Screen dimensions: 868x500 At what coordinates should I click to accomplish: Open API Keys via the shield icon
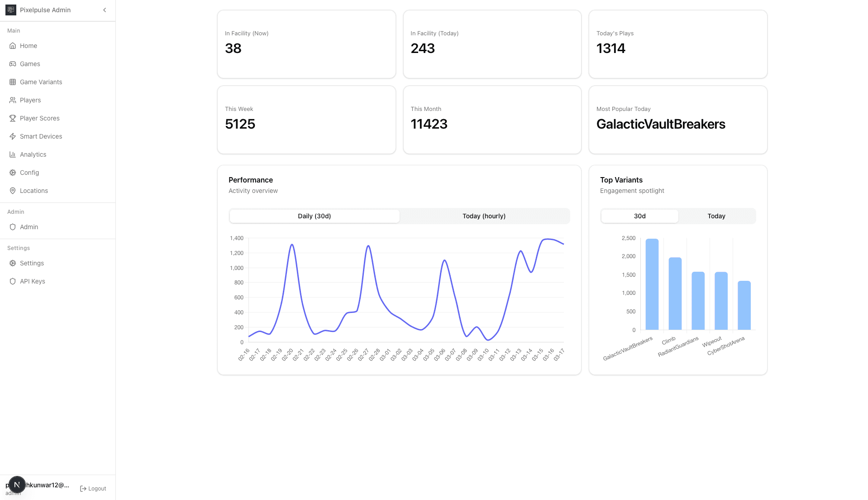[x=13, y=281]
